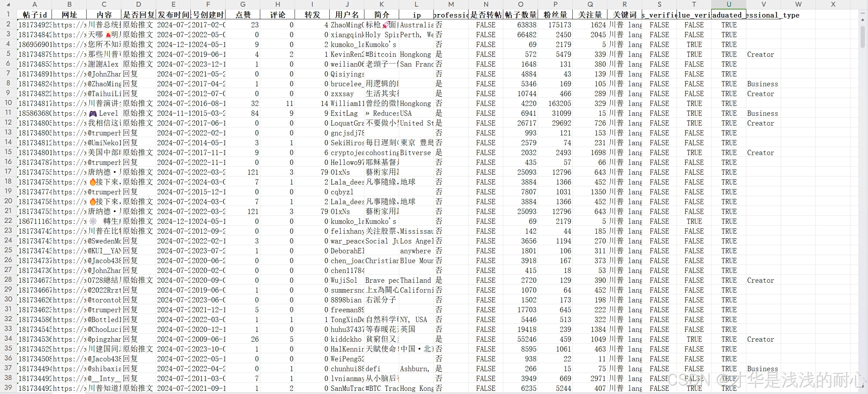Select the Business cell in row 11
The height and width of the screenshot is (394, 868).
[762, 113]
